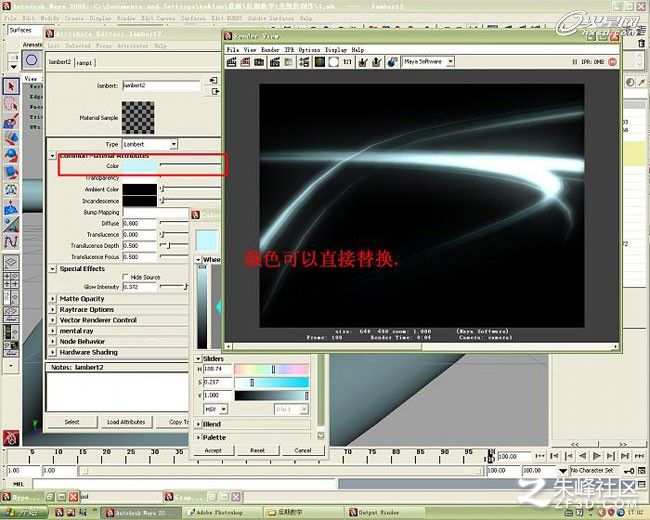Viewport: 650px width, 520px height.
Task: Expand the Palette section in Color Chooser
Action: 199,437
